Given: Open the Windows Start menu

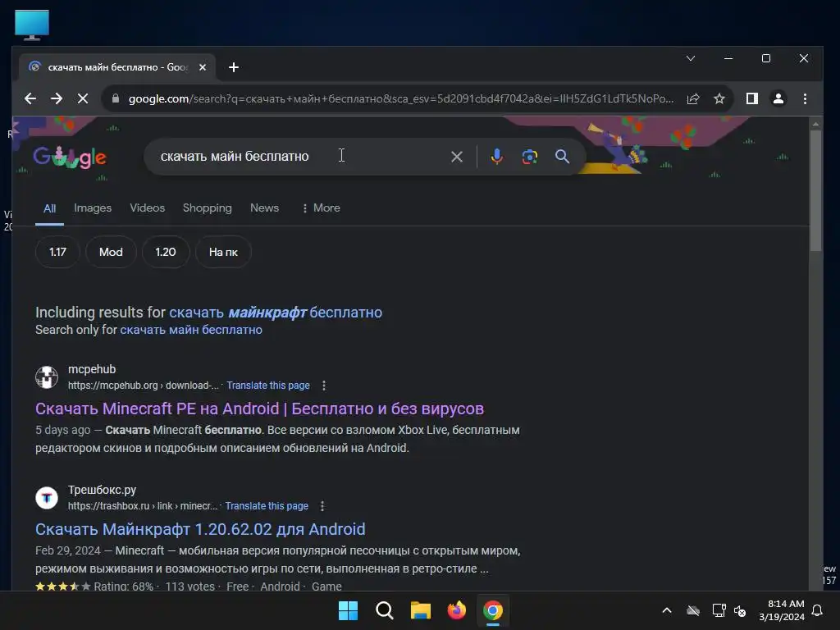Looking at the screenshot, I should coord(348,610).
